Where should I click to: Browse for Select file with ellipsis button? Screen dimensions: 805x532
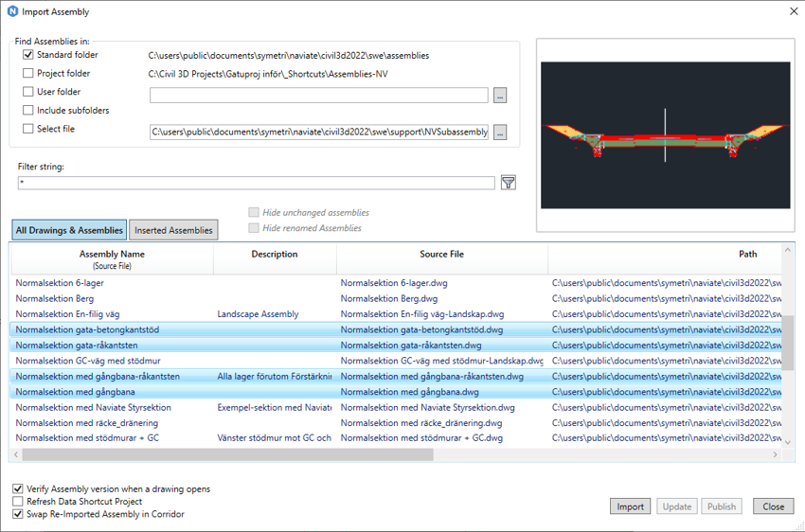click(499, 133)
